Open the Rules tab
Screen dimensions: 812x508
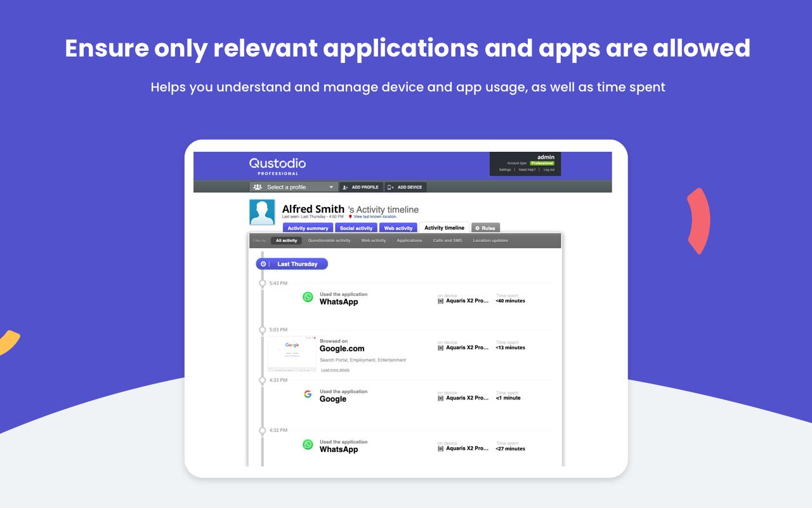coord(485,228)
